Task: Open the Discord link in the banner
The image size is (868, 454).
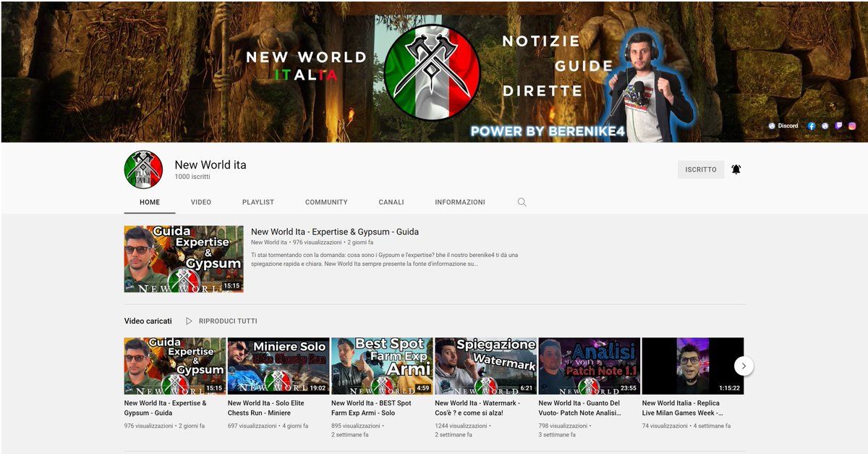Action: click(x=783, y=126)
